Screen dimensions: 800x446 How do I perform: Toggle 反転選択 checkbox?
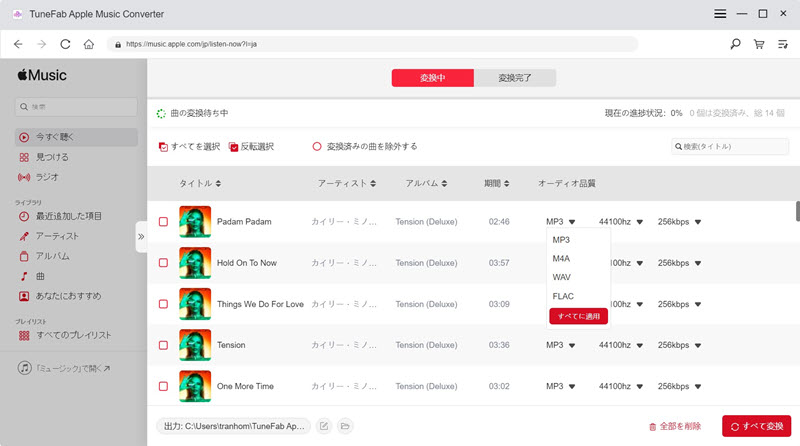coord(233,147)
